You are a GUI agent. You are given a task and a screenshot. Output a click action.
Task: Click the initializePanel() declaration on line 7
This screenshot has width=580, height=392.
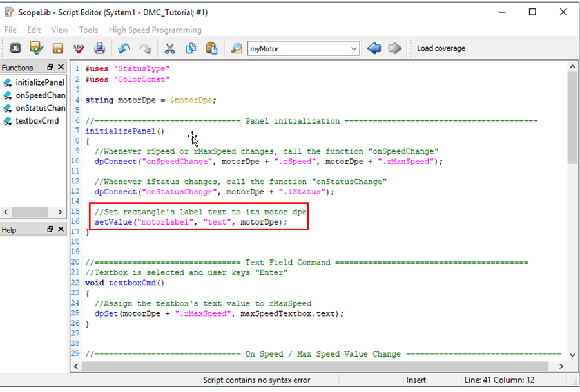click(x=124, y=131)
